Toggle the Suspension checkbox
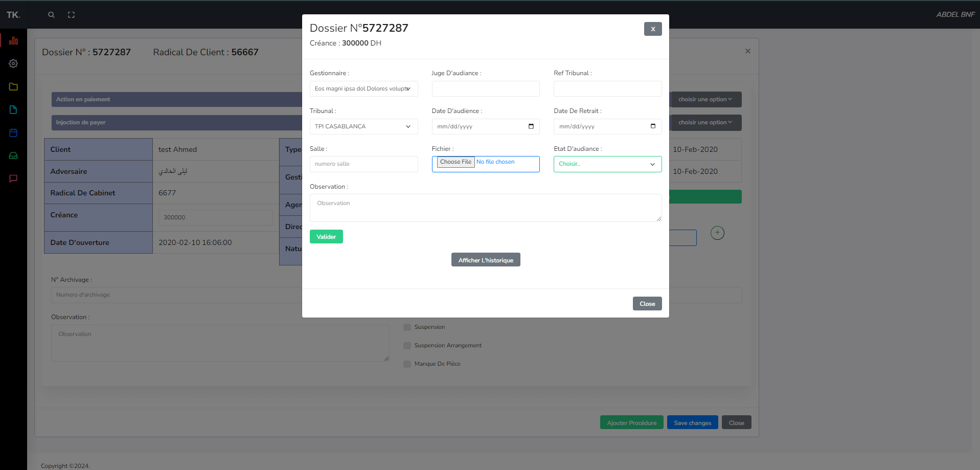Image resolution: width=980 pixels, height=470 pixels. 407,327
